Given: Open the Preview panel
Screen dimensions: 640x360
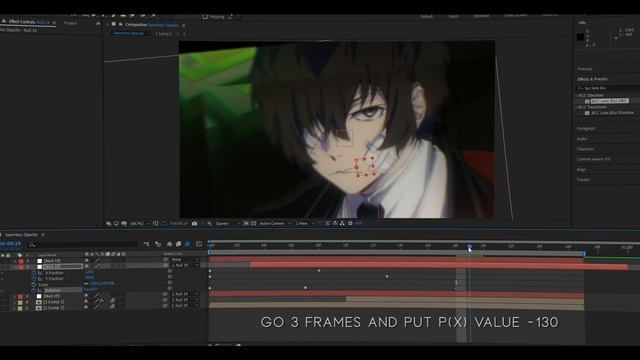Looking at the screenshot, I should 585,69.
